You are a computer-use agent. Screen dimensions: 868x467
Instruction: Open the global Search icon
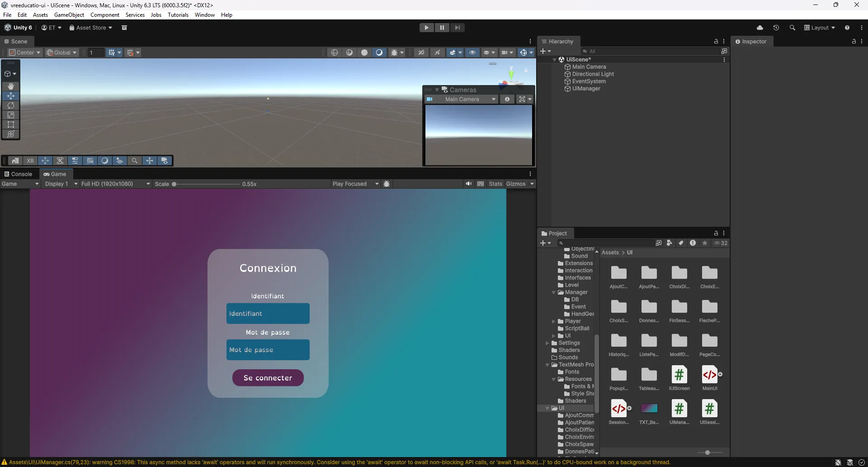coord(793,28)
